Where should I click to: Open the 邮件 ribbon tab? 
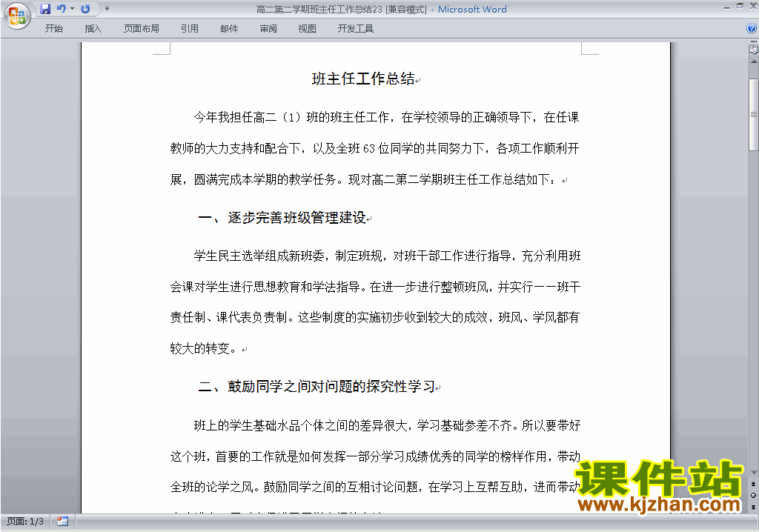coord(229,29)
